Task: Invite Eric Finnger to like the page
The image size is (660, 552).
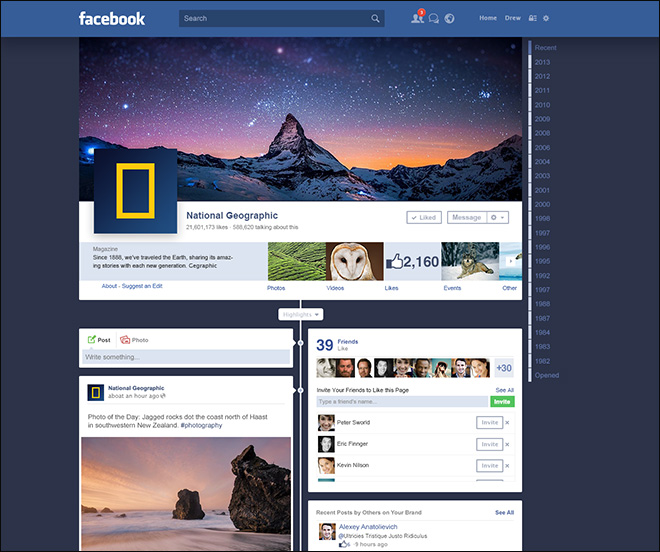Action: 489,444
